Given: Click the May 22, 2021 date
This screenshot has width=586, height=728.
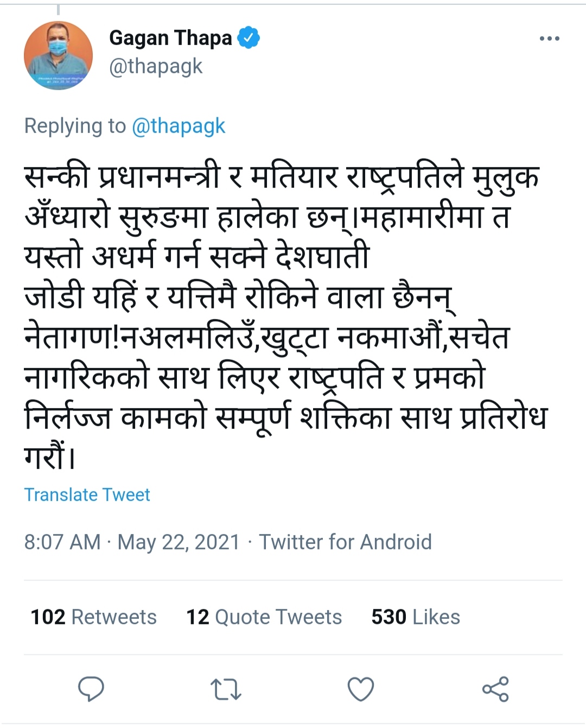Looking at the screenshot, I should (x=179, y=542).
